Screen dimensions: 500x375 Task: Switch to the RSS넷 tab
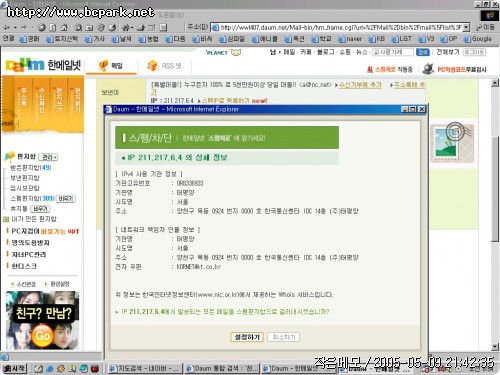pos(165,66)
